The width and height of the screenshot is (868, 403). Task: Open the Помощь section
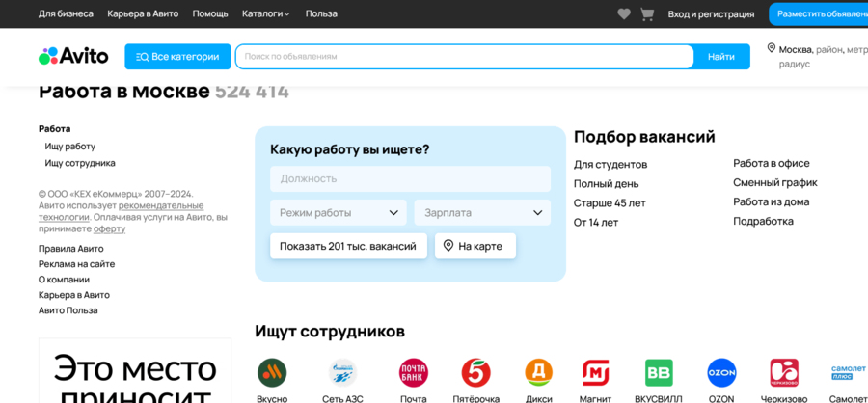pyautogui.click(x=210, y=13)
